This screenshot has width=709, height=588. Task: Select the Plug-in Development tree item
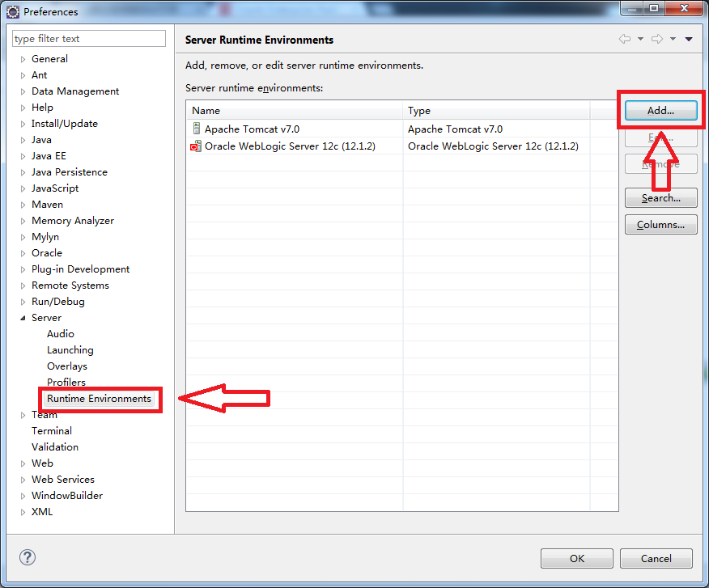pos(80,269)
